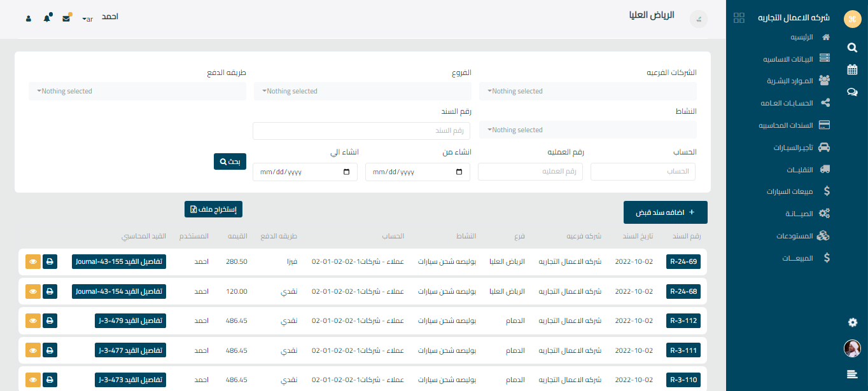868x391 pixels.
Task: Open the mail envelope icon
Action: (66, 18)
